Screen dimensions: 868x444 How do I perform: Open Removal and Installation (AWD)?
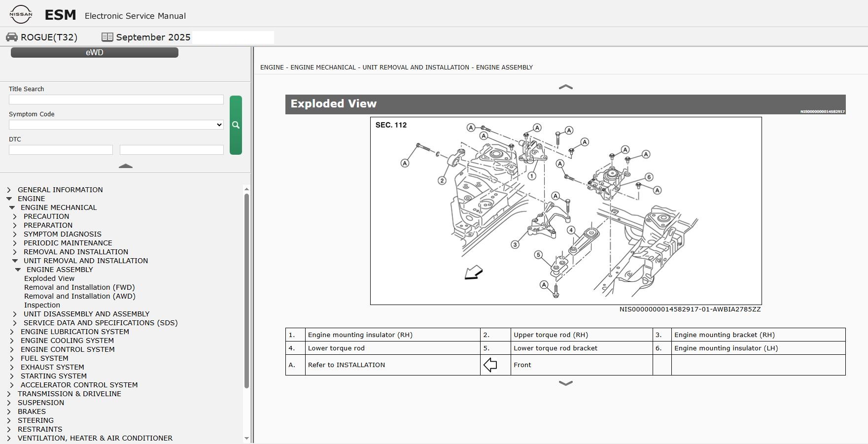click(80, 296)
